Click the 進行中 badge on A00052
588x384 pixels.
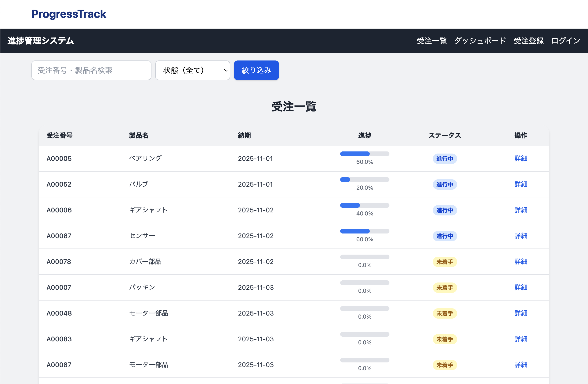(445, 184)
